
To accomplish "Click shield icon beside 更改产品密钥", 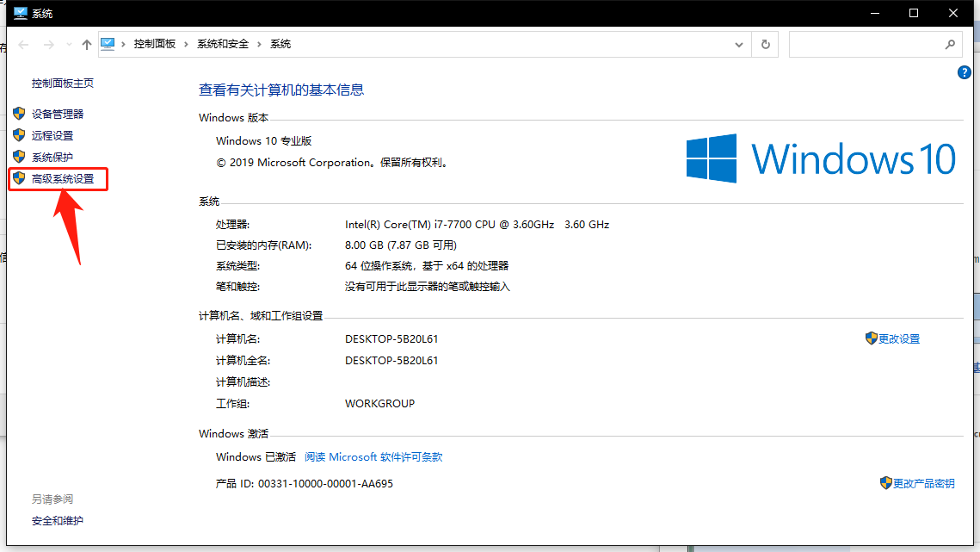I will pos(885,483).
